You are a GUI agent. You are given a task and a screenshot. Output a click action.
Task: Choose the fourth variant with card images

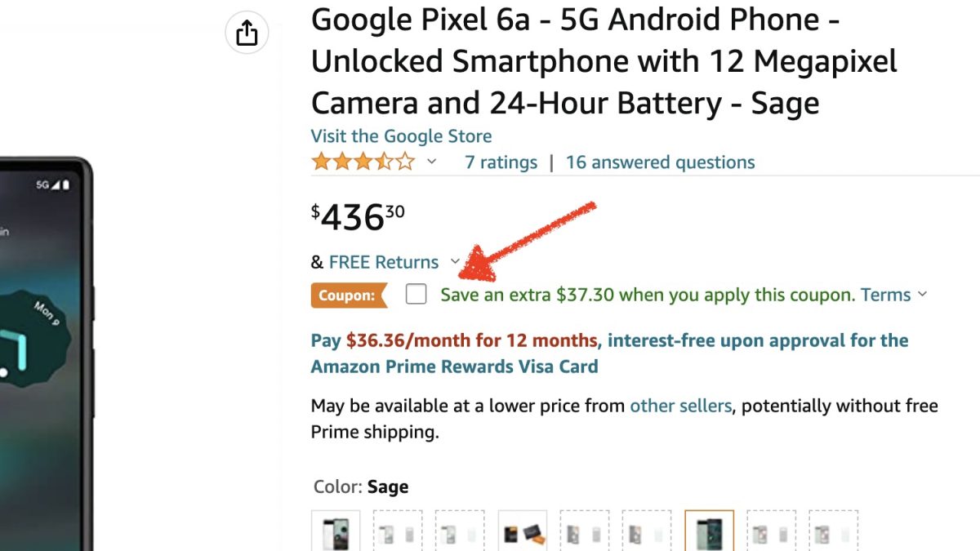pyautogui.click(x=522, y=532)
